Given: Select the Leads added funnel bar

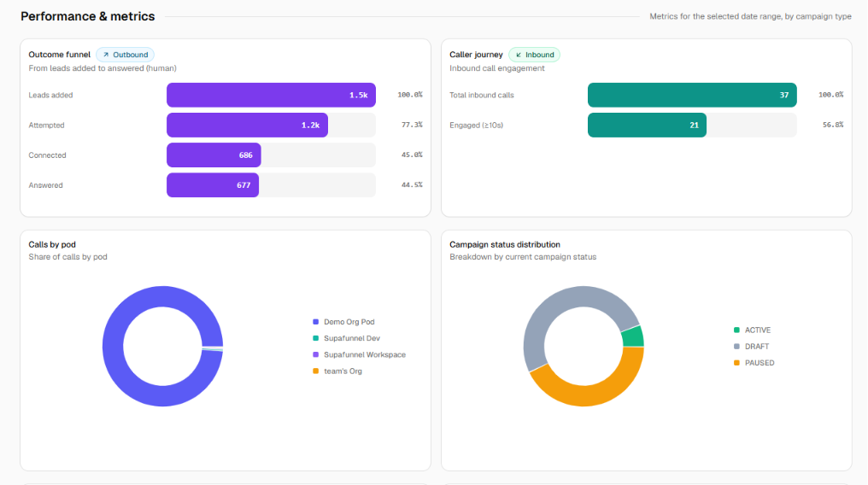Looking at the screenshot, I should tap(272, 95).
